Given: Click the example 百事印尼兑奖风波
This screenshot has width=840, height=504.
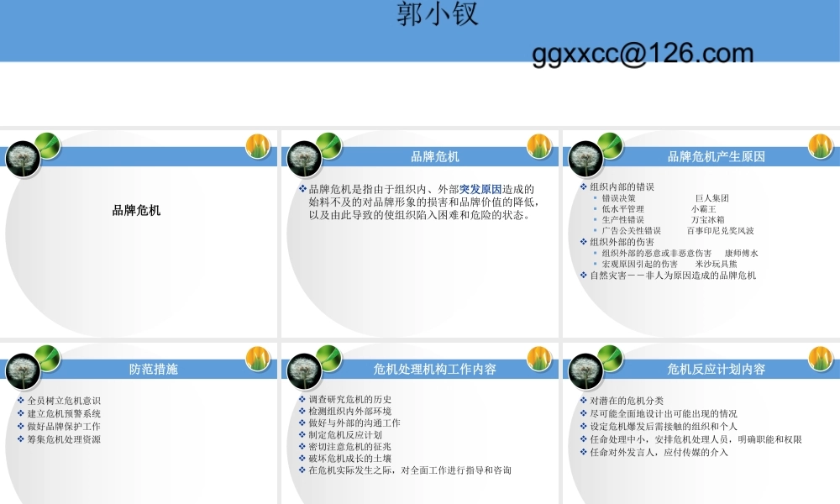Looking at the screenshot, I should coord(720,231).
